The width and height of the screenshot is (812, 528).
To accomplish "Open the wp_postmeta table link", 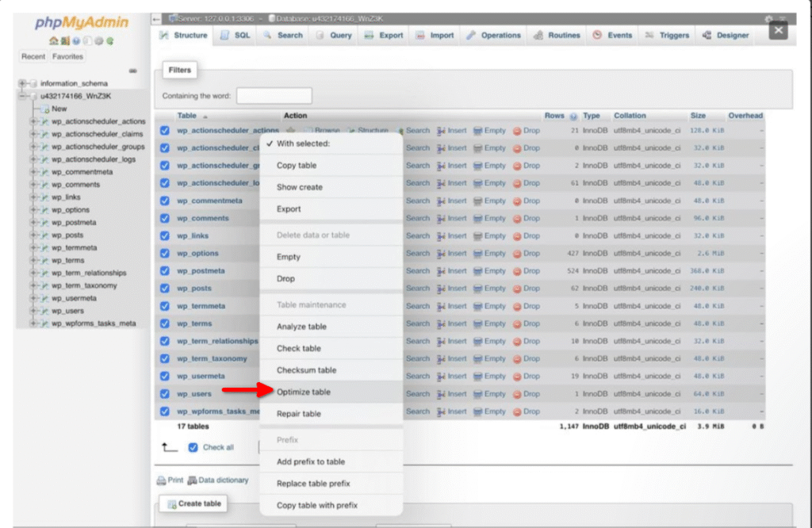I will tap(201, 271).
